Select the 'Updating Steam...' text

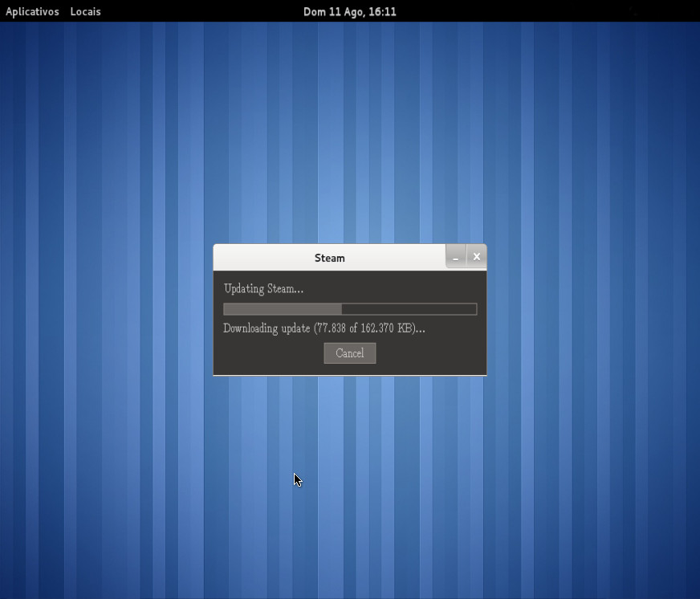(263, 289)
